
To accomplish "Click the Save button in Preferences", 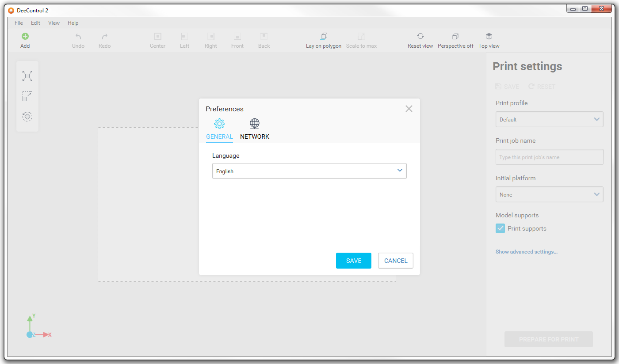I will (x=353, y=261).
